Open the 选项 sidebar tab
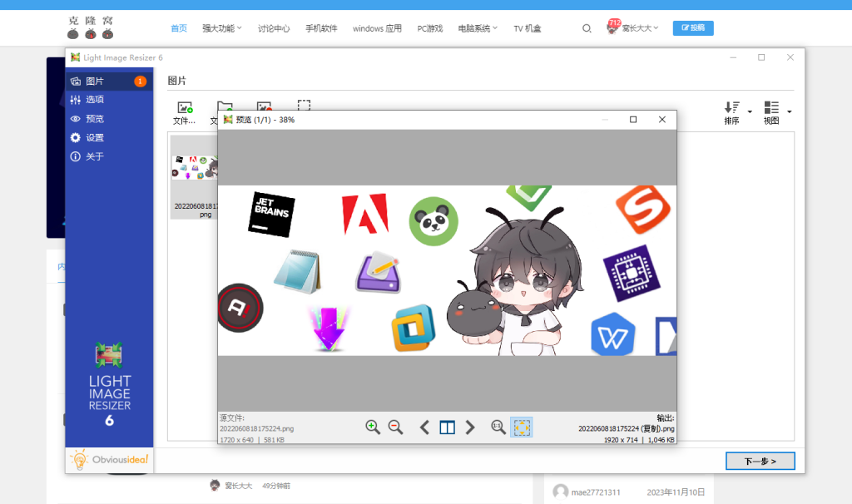The height and width of the screenshot is (504, 852). click(109, 100)
